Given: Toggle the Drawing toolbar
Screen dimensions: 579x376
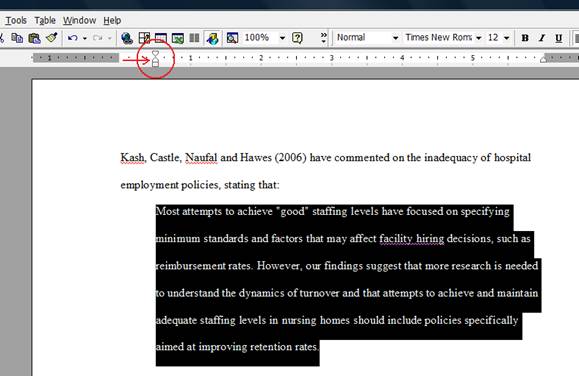Looking at the screenshot, I should 212,38.
